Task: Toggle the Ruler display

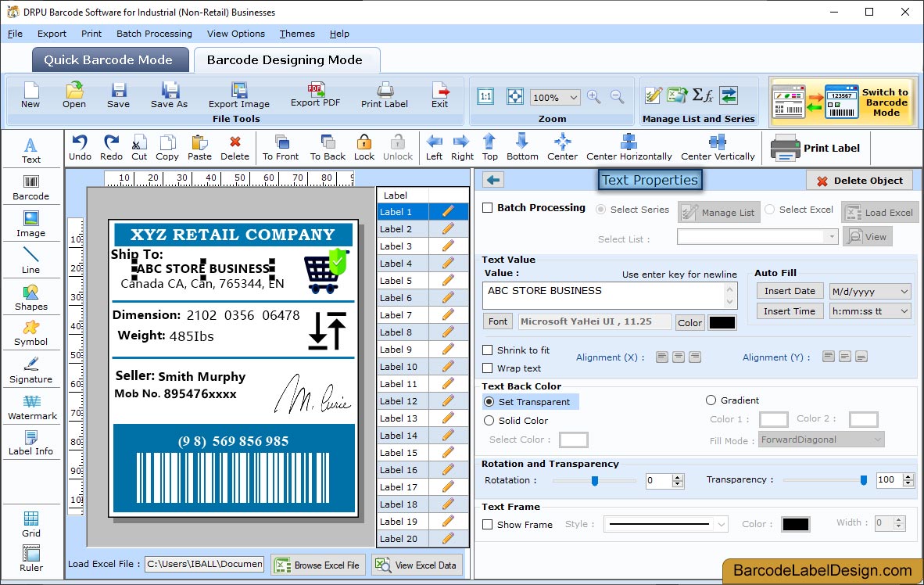Action: (30, 558)
